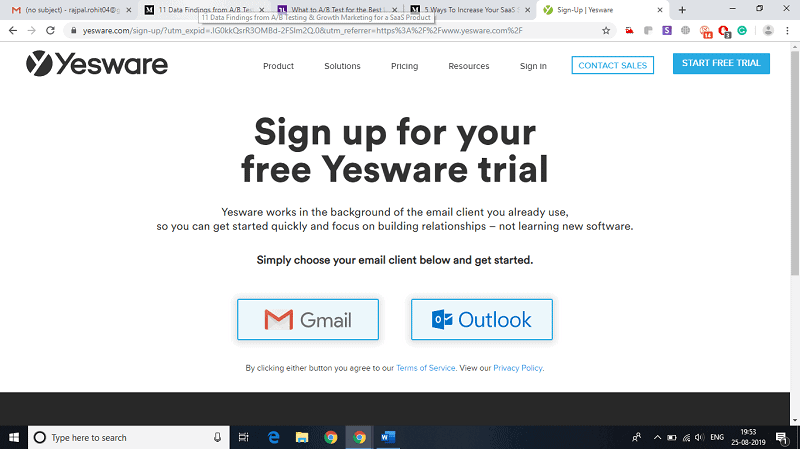
Task: Open the Chrome profile avatar icon
Action: pos(768,31)
